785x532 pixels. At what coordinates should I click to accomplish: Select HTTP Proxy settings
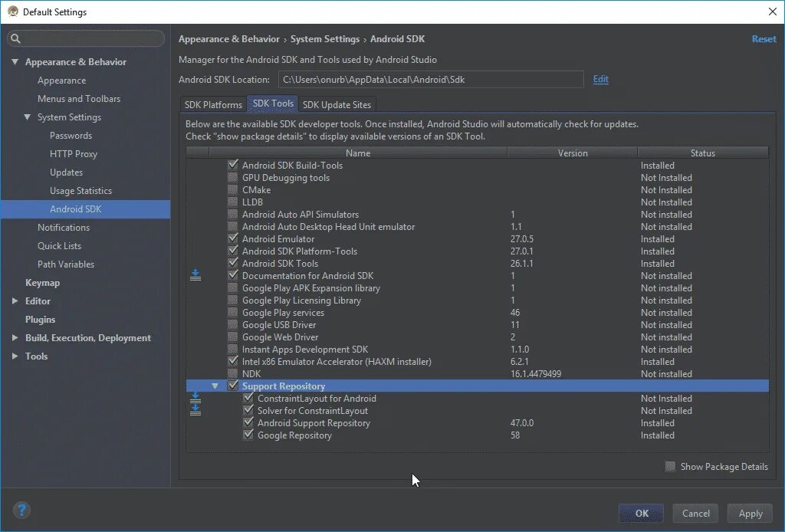coord(74,153)
